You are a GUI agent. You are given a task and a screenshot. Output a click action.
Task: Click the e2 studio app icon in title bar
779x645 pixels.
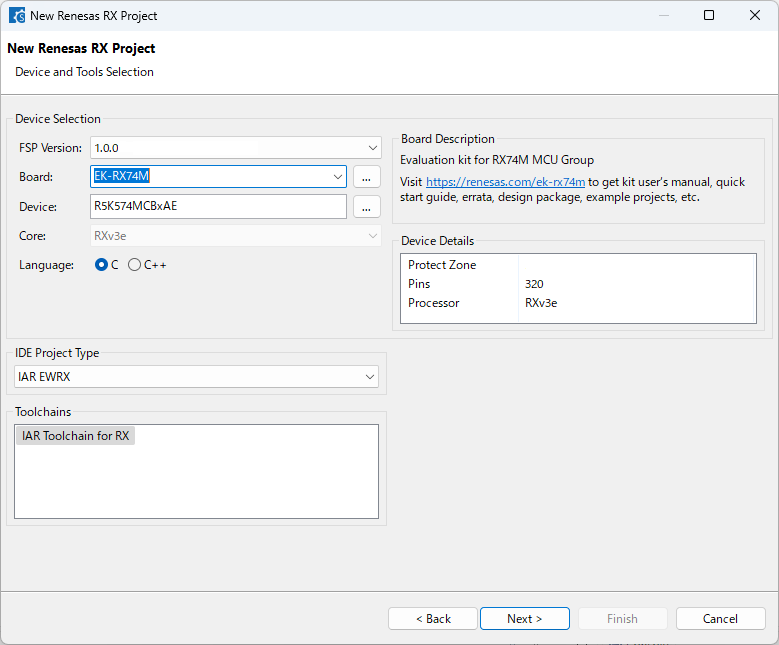pos(17,15)
